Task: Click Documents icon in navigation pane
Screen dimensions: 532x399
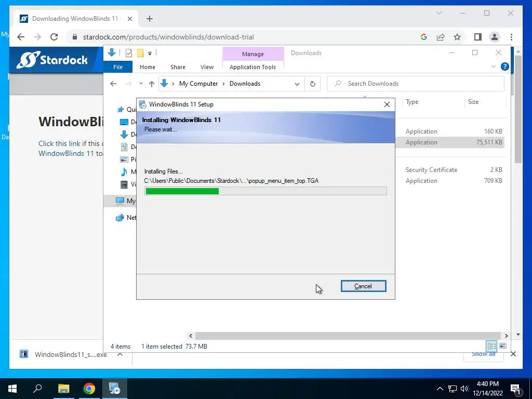Action: [124, 147]
